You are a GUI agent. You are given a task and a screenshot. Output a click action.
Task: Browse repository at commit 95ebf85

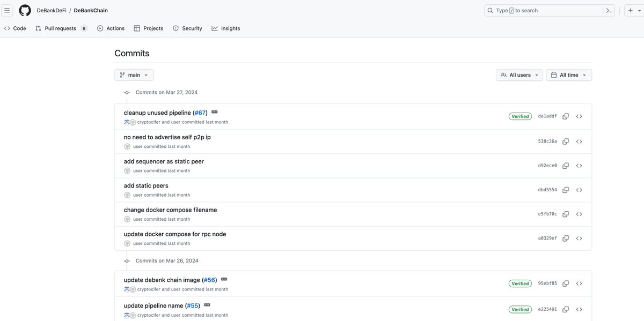coord(579,283)
